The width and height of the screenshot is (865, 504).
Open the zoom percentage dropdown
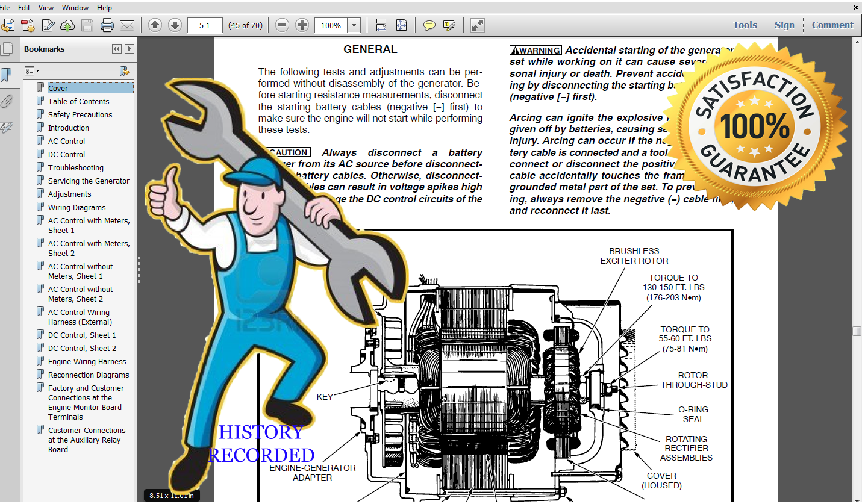coord(354,25)
